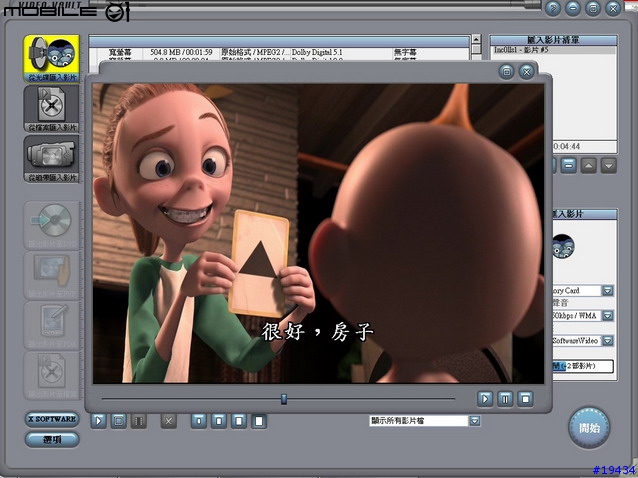Click the 顯示所有影片檔 filter field
The width and height of the screenshot is (638, 478).
click(x=419, y=421)
